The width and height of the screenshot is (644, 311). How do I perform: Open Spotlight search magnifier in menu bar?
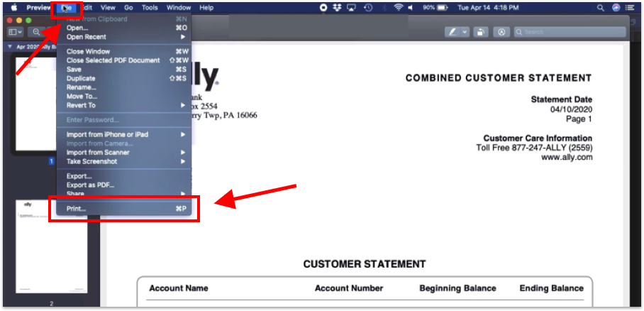point(601,7)
